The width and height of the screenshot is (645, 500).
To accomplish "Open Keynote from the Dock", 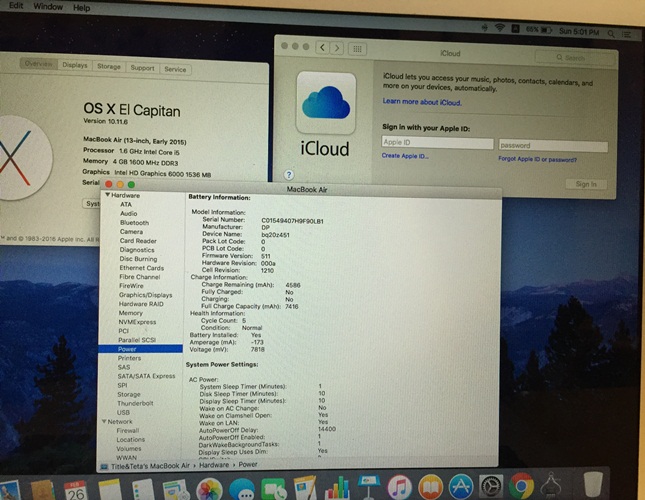I will (369, 487).
